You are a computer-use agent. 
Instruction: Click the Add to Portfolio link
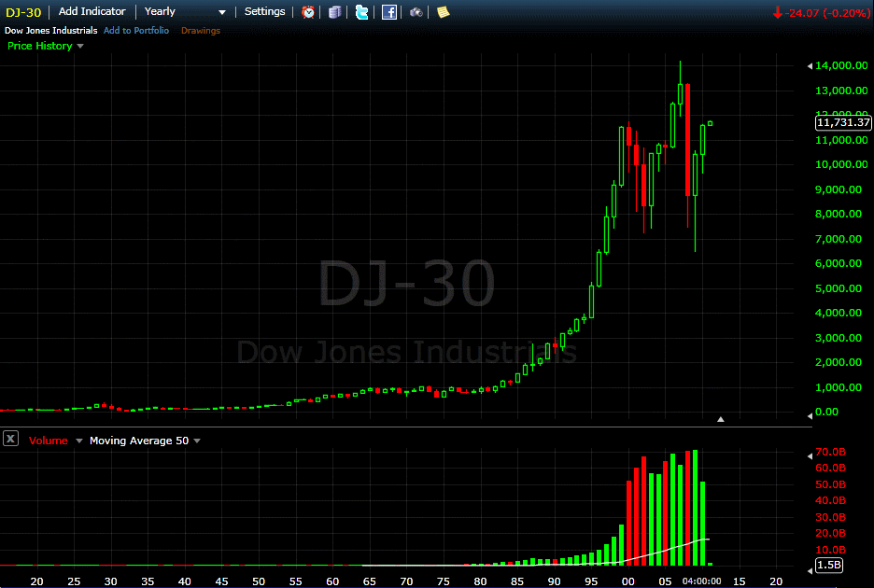(x=136, y=31)
